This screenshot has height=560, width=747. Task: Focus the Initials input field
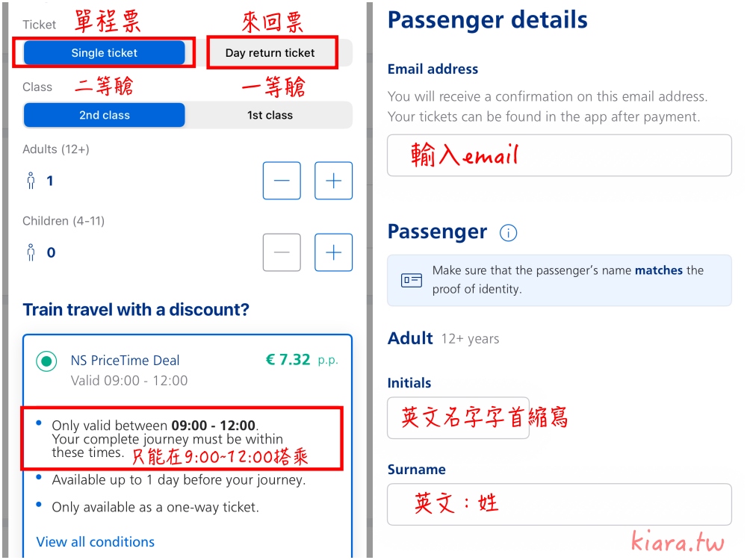[458, 418]
